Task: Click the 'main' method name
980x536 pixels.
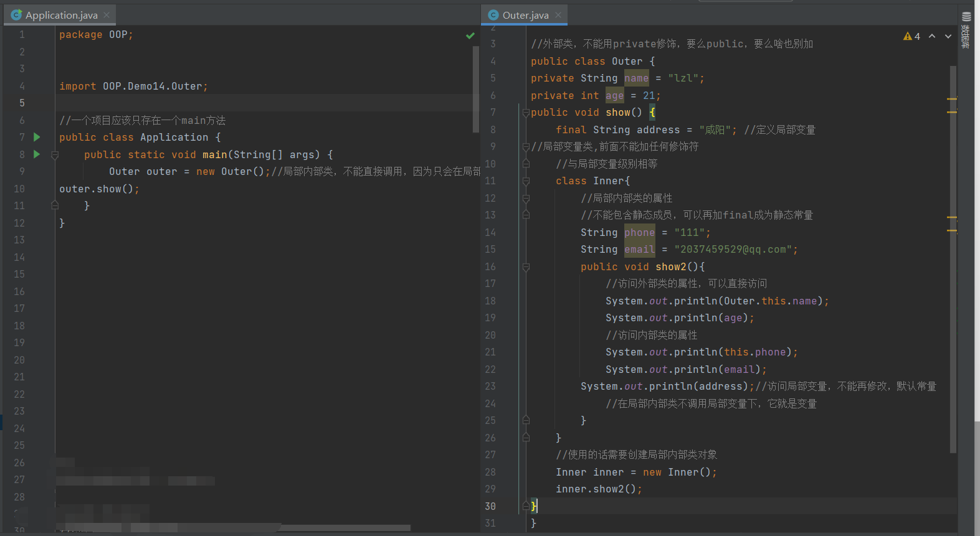Action: pos(214,154)
